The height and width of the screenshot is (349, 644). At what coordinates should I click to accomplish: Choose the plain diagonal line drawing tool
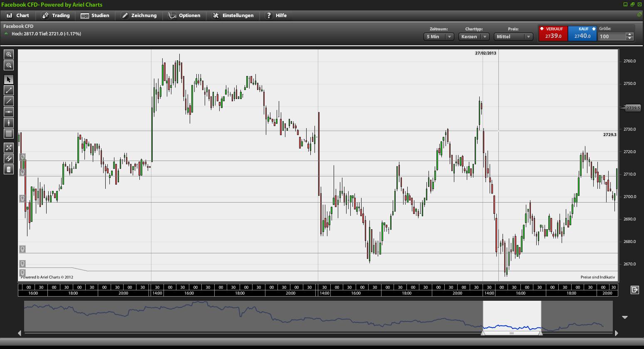[9, 101]
